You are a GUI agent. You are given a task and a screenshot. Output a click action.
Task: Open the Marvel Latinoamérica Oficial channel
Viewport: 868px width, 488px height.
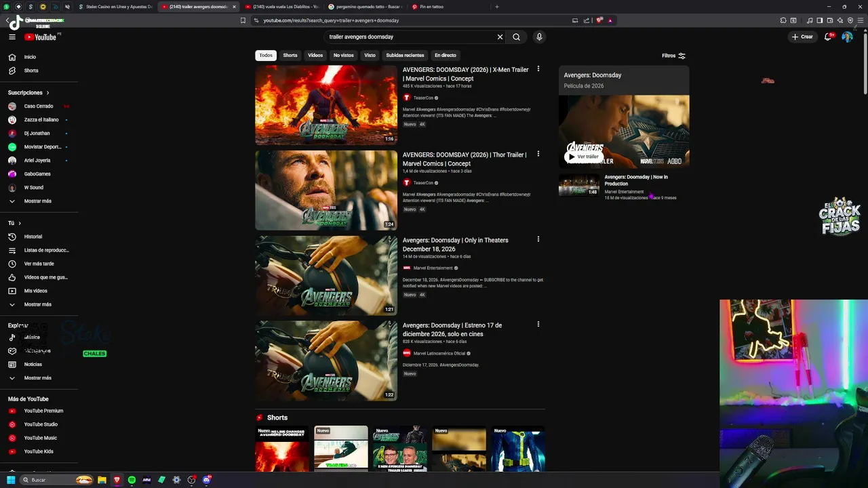coord(439,353)
